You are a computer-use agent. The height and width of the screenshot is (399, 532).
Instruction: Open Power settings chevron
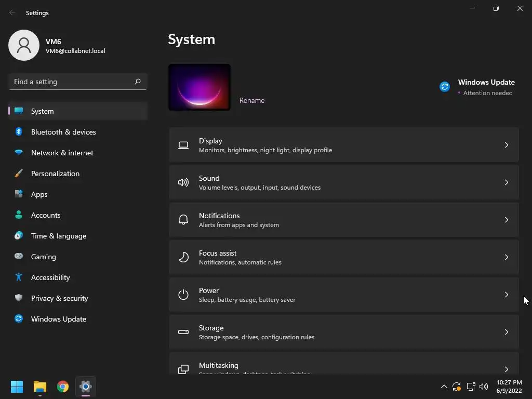(x=506, y=294)
